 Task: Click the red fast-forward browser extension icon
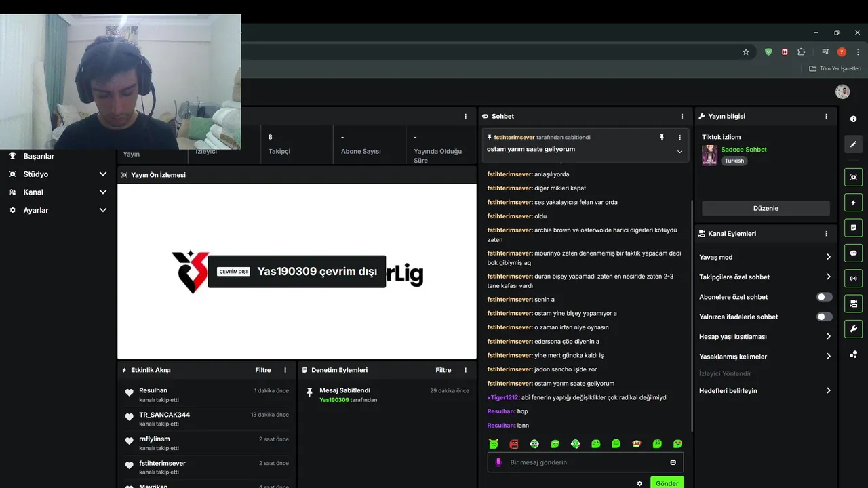coord(785,52)
